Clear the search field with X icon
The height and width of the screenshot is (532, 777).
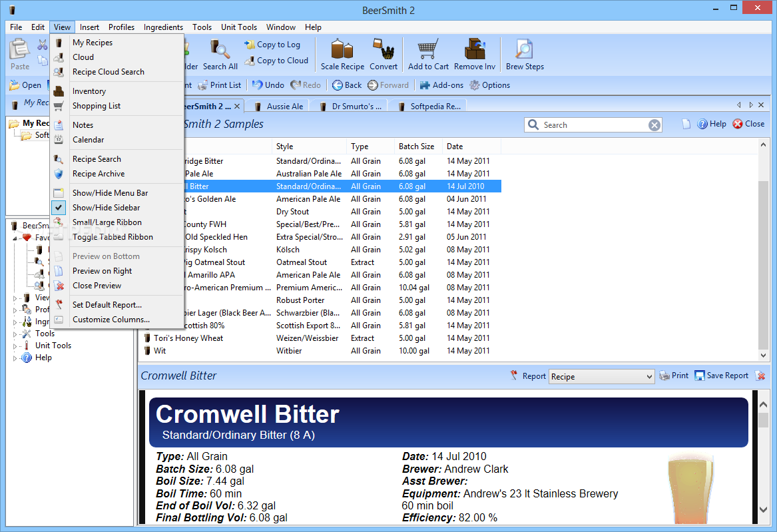tap(654, 125)
